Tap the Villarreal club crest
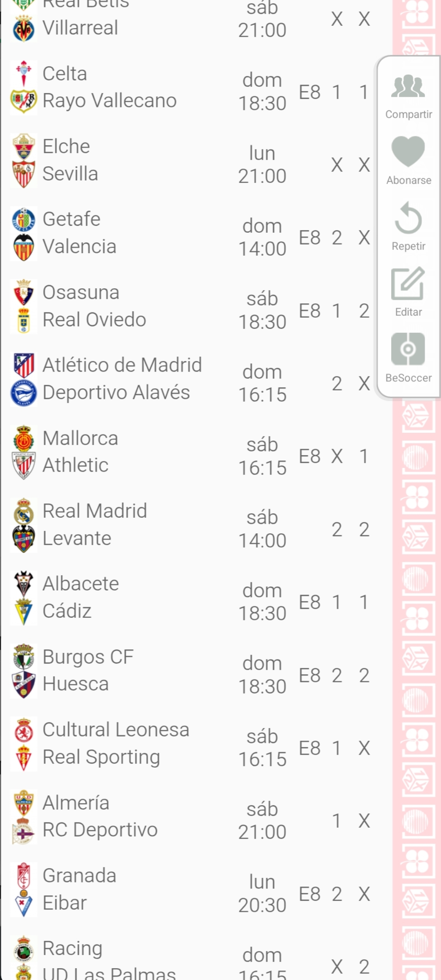Screen dimensions: 441x980 tap(24, 29)
